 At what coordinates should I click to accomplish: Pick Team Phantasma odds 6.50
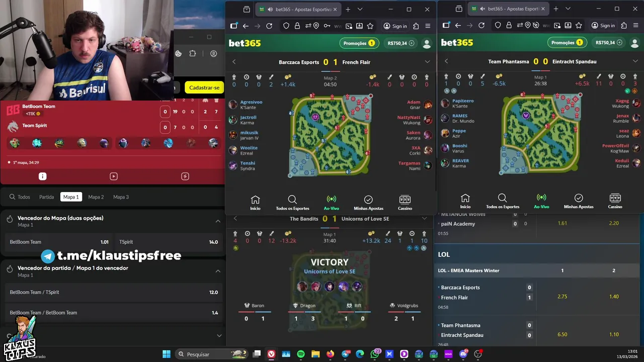pos(562,334)
